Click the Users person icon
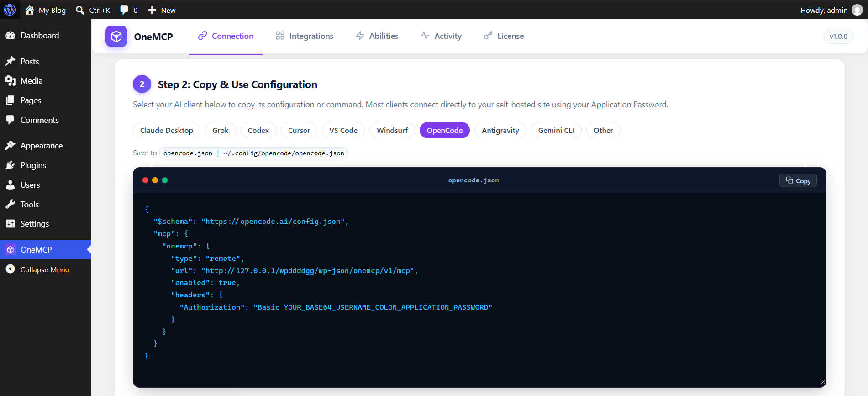 click(x=10, y=185)
